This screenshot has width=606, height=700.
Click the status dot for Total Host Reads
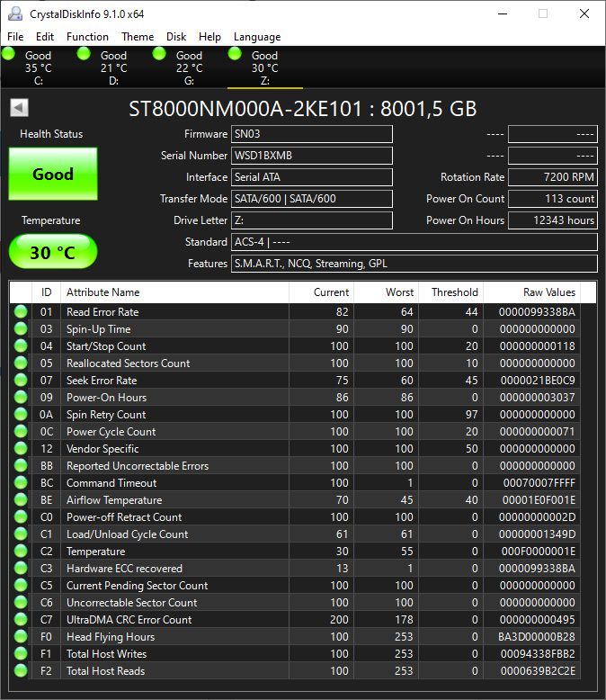pyautogui.click(x=21, y=670)
